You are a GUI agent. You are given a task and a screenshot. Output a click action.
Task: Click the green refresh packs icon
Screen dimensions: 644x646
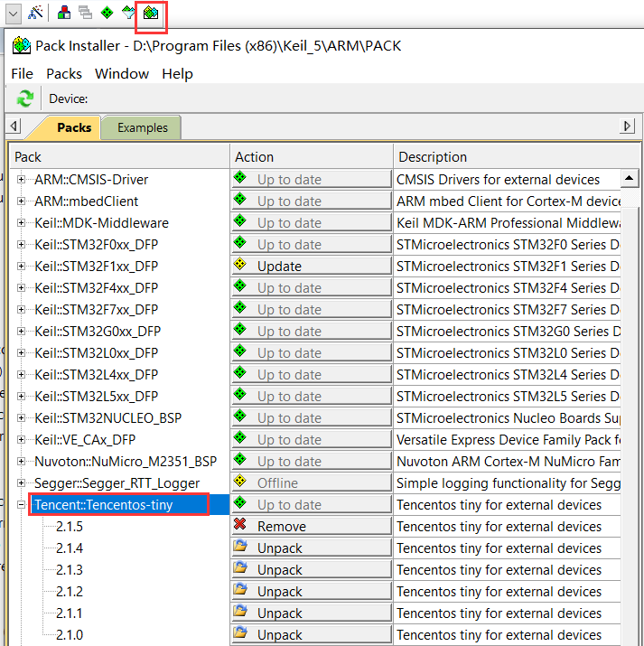(24, 98)
